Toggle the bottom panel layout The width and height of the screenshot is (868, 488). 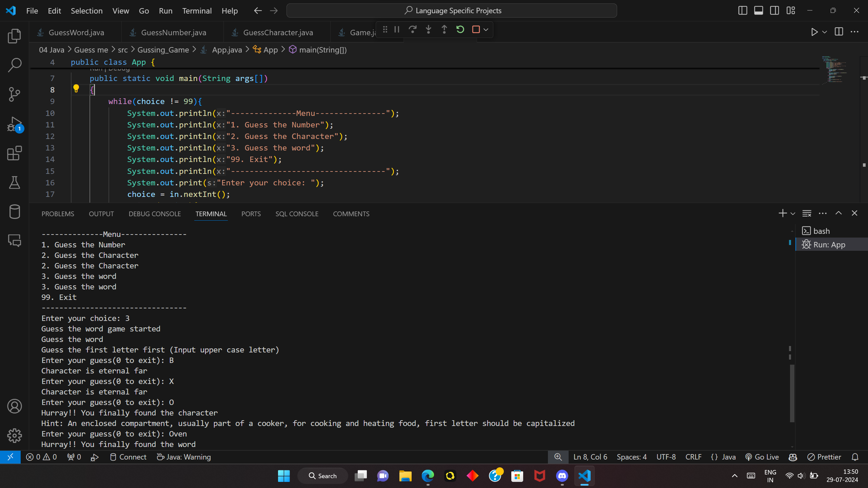[x=758, y=11]
